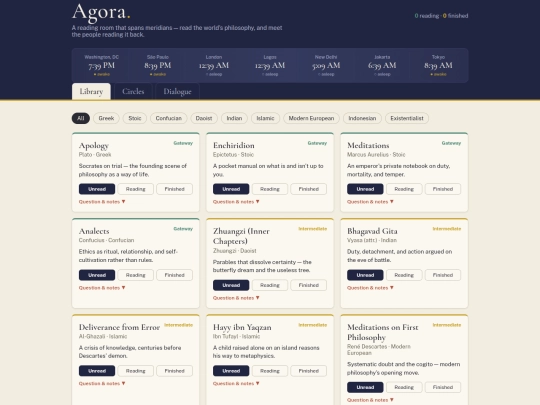Screen dimensions: 540x405
Task: Set Analects status to Unread
Action: pos(97,275)
